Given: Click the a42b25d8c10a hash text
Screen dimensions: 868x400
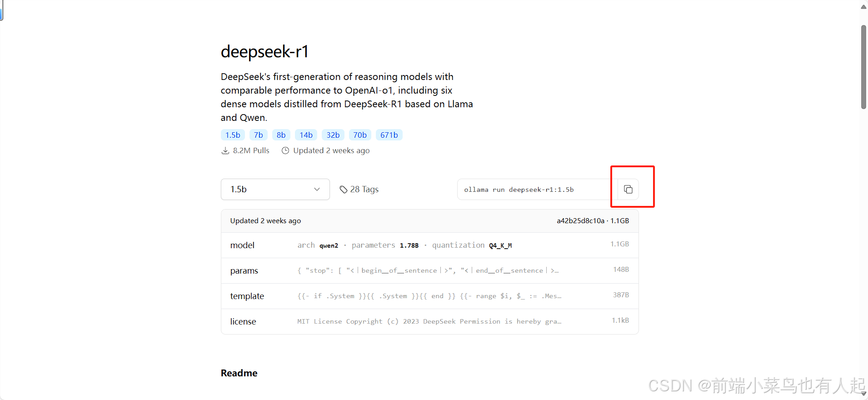Looking at the screenshot, I should click(580, 220).
